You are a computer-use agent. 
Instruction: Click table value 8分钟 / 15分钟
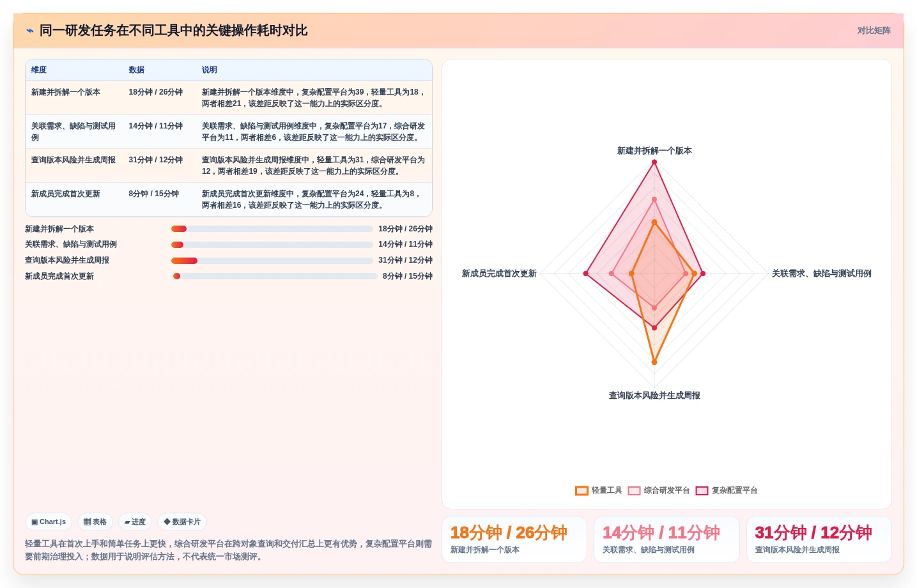click(154, 194)
